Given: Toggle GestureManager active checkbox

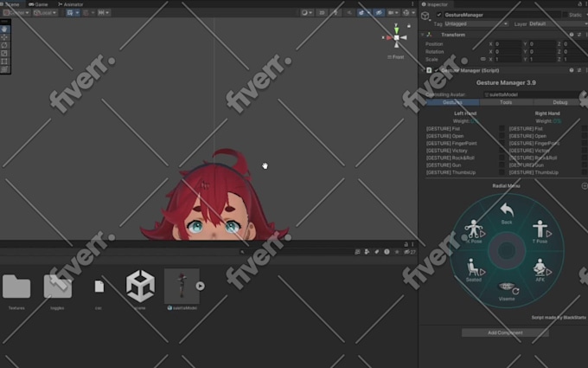Looking at the screenshot, I should click(x=438, y=15).
